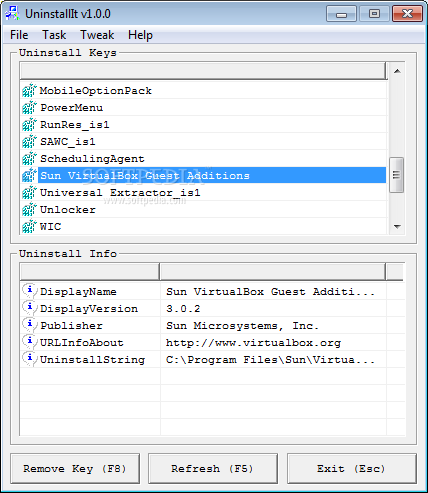Click the MobileOptionPack key icon
Viewport: 428px width, 493px height.
tap(29, 90)
